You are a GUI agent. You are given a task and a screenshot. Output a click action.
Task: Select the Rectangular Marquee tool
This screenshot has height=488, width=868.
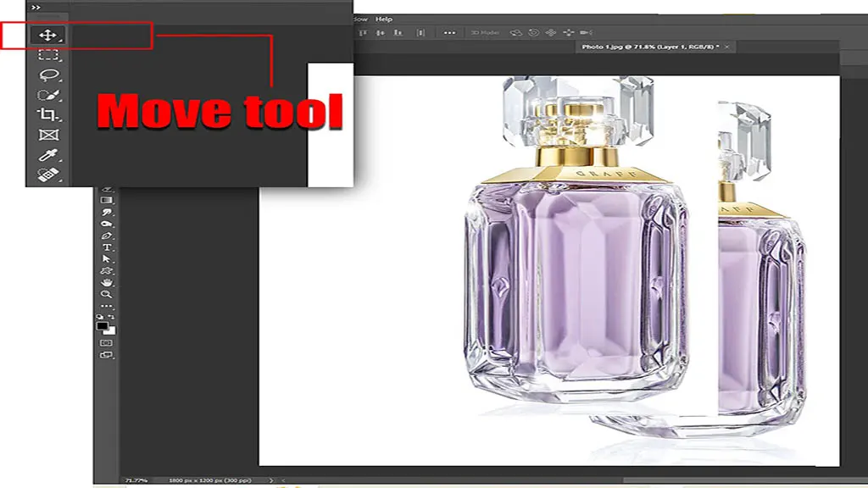tap(48, 55)
